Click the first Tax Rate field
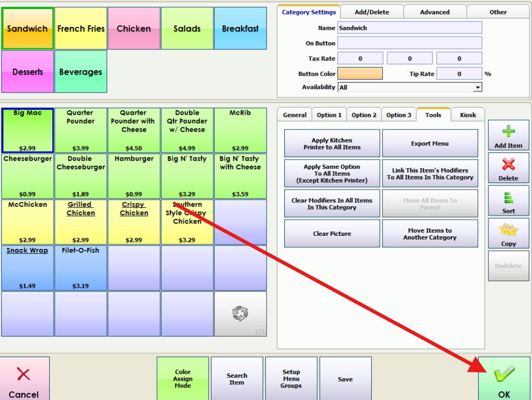This screenshot has height=400, width=532. point(360,58)
